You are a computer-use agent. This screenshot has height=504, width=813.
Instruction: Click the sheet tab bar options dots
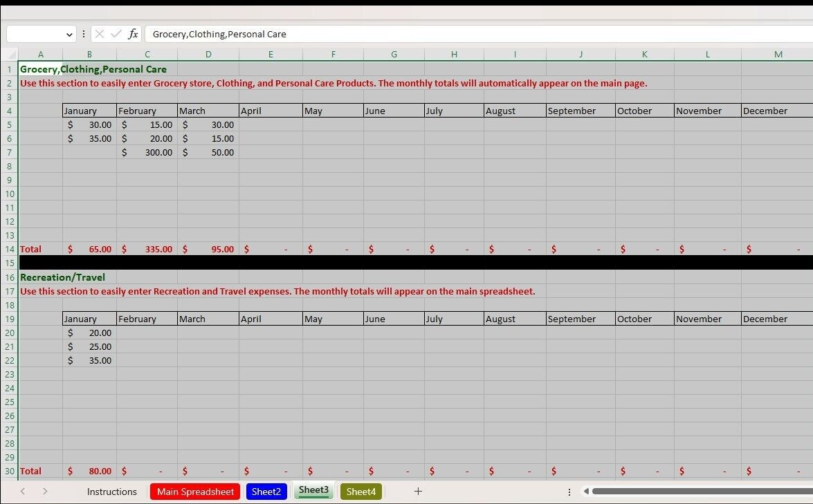569,492
